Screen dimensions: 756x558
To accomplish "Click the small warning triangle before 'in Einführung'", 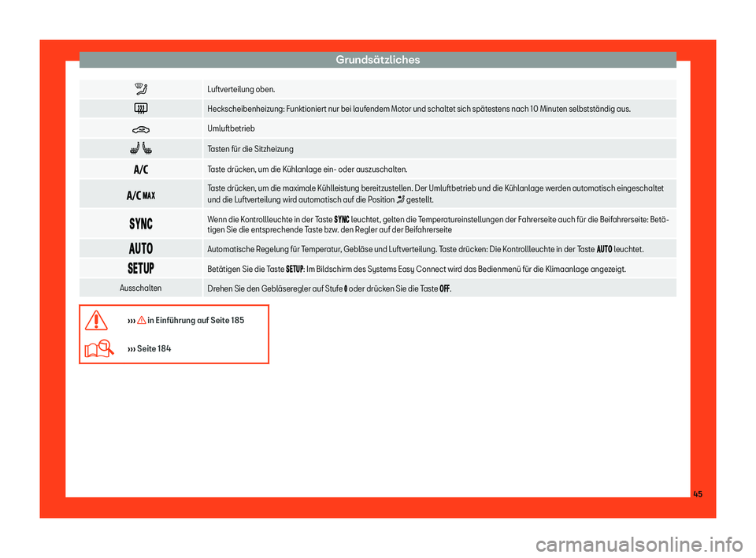I will point(141,320).
